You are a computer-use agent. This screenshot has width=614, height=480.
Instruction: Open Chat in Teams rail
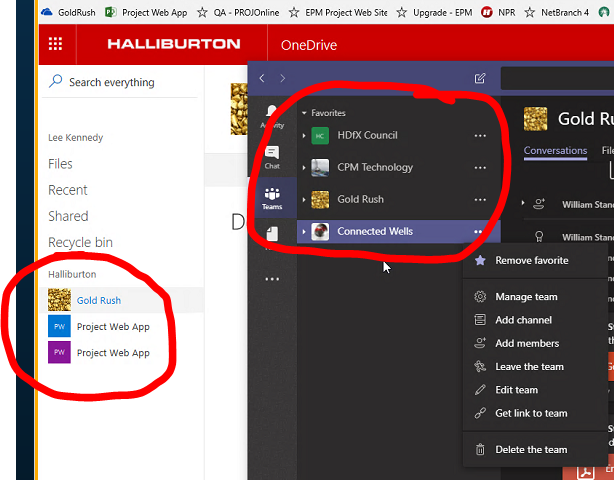(272, 157)
